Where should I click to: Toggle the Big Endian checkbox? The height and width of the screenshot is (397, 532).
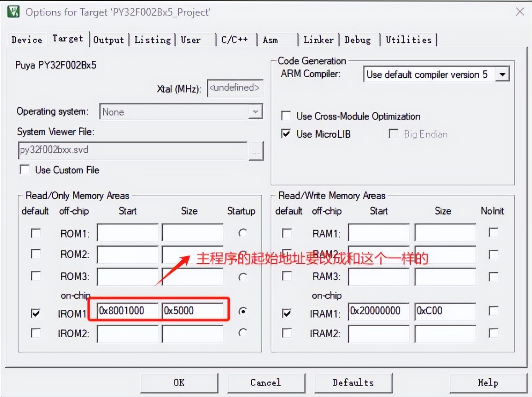pos(393,133)
